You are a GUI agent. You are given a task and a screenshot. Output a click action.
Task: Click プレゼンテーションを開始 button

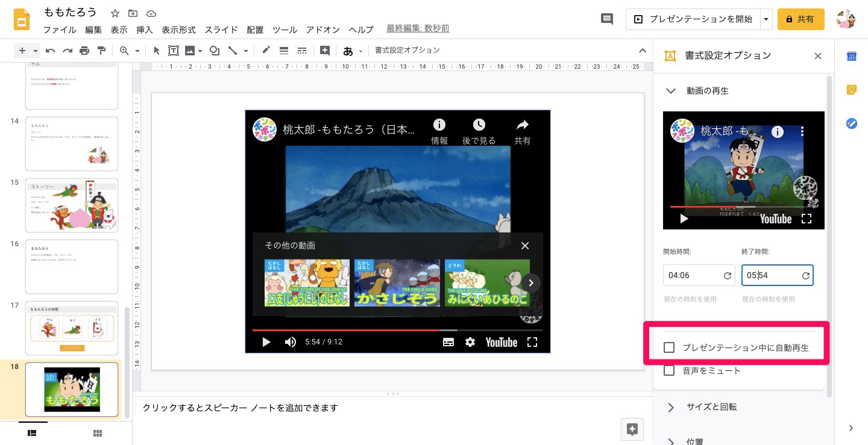[x=693, y=19]
